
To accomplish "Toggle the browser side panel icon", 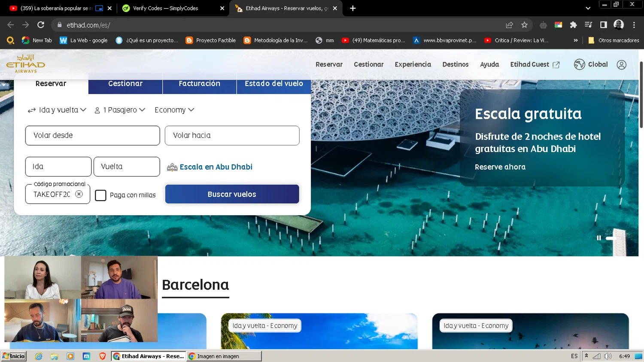I will (x=603, y=25).
